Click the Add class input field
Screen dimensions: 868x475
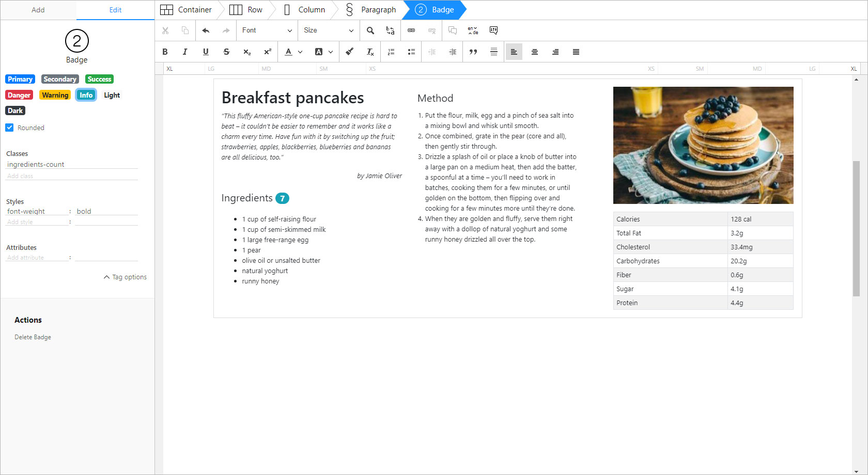[x=72, y=176]
